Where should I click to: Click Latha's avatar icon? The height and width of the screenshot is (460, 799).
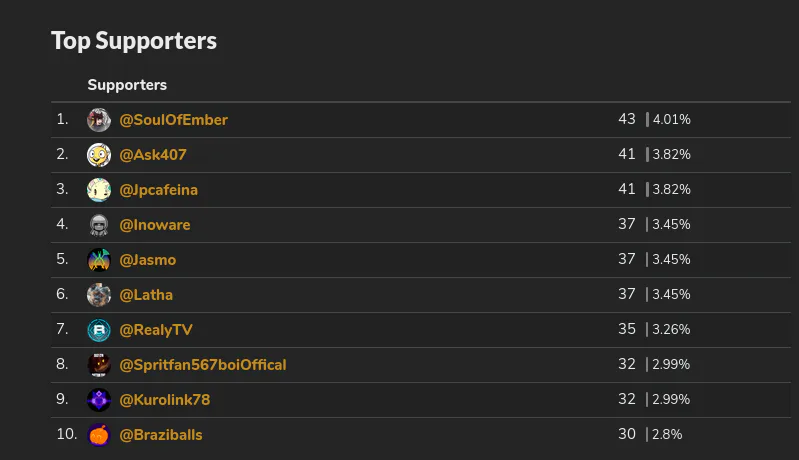99,295
